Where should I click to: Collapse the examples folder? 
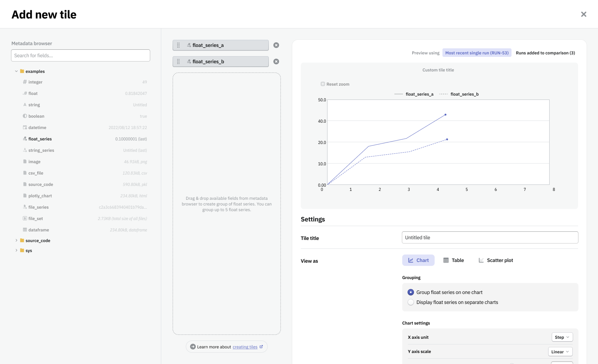click(x=16, y=71)
